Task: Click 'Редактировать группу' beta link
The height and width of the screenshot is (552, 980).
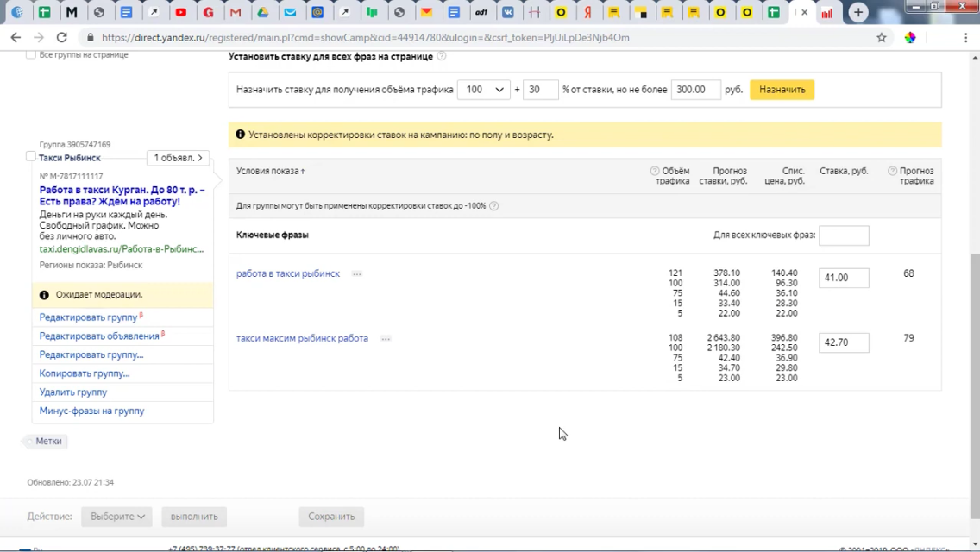Action: pos(88,317)
